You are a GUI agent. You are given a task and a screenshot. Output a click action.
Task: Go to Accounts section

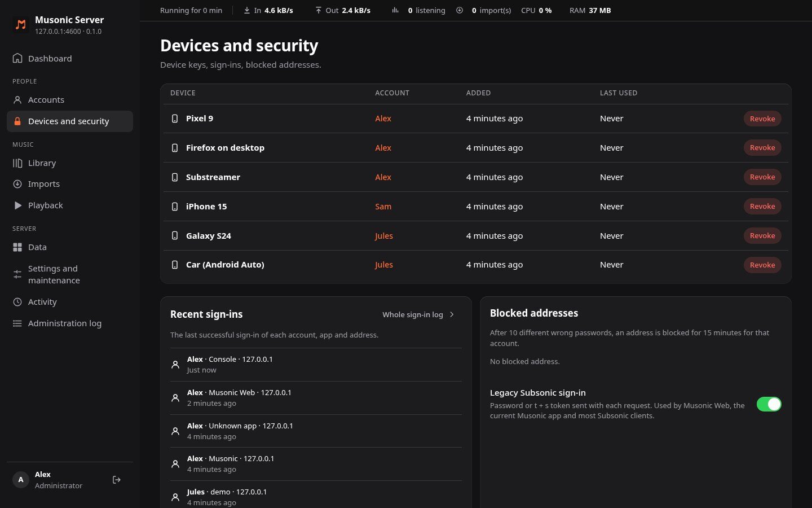(70, 100)
